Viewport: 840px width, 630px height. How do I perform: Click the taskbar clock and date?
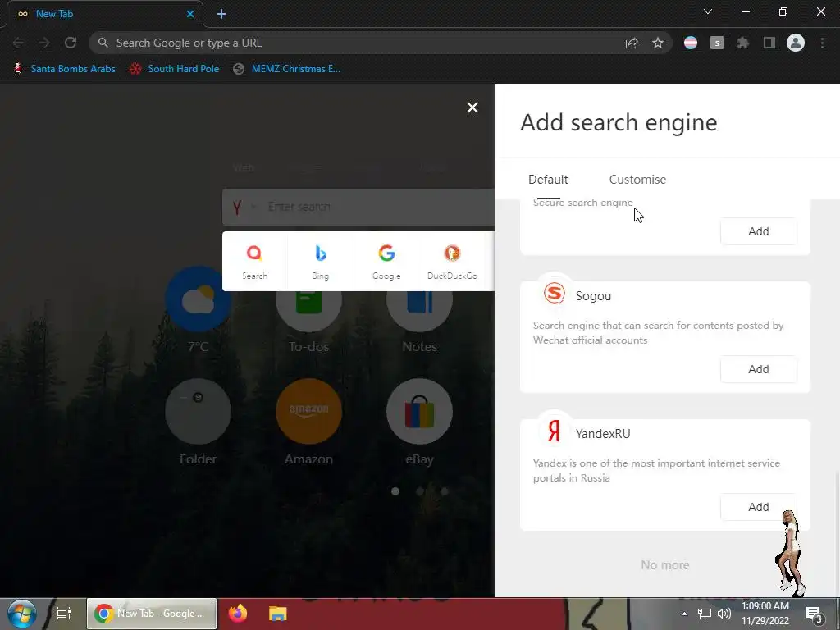coord(765,614)
